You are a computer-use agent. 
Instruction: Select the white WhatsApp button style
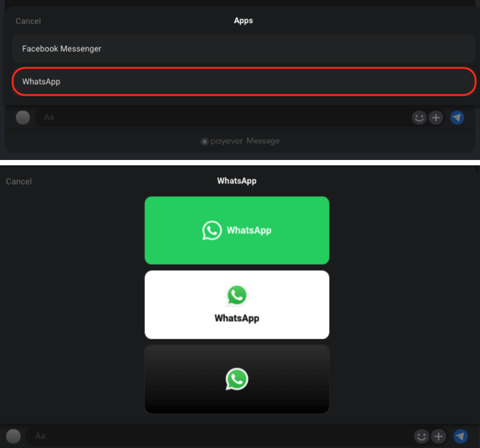[x=237, y=305]
